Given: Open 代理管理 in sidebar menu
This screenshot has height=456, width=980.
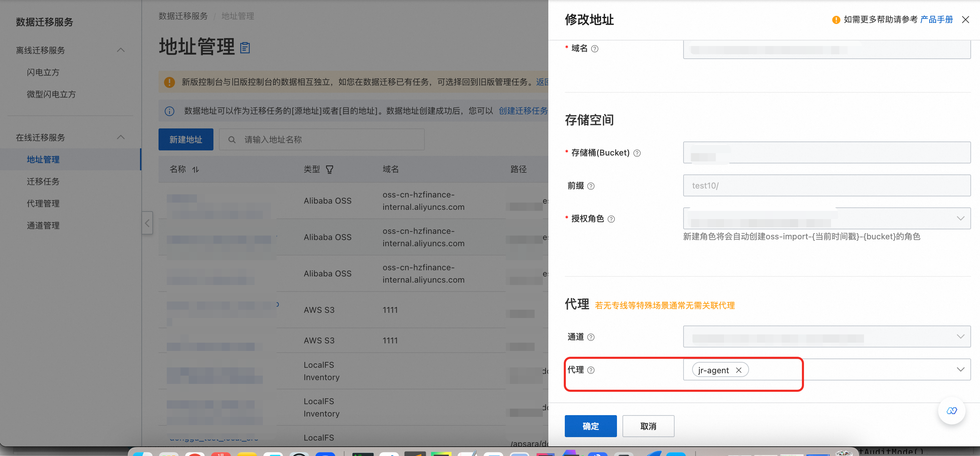Looking at the screenshot, I should tap(43, 204).
